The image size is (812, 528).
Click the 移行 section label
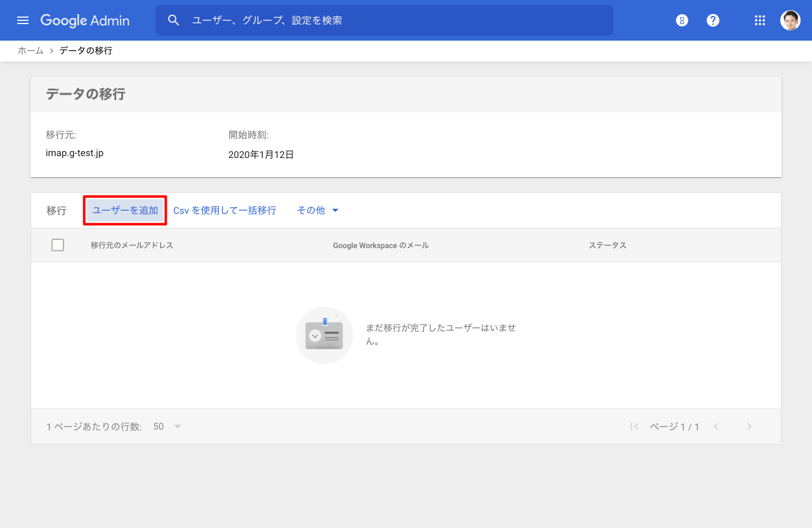56,211
